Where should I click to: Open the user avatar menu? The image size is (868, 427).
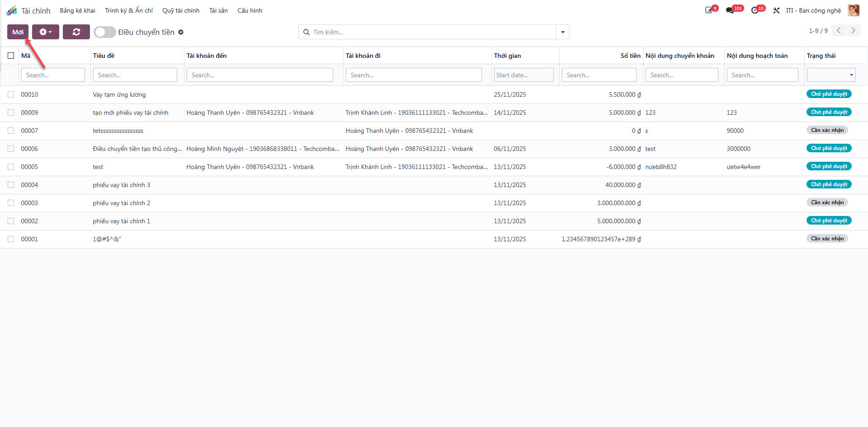tap(854, 10)
